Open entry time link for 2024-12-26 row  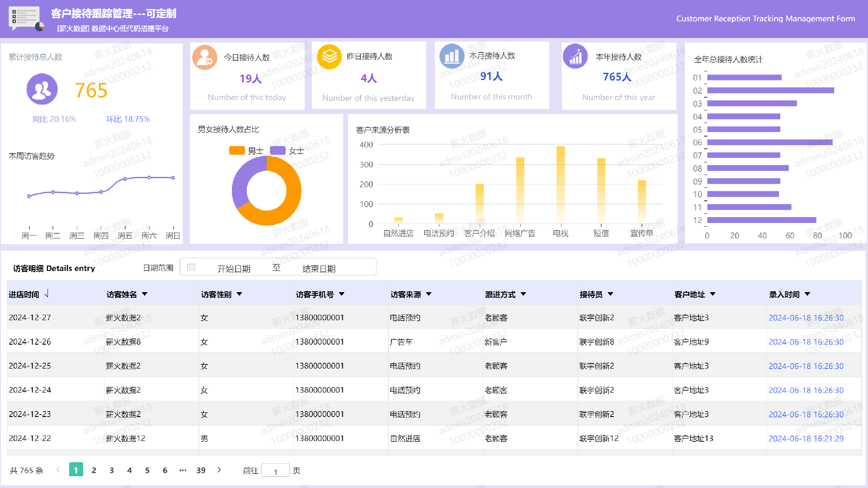pos(806,342)
